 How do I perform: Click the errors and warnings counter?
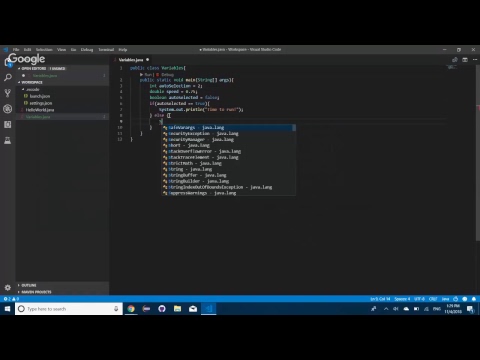tap(11, 299)
